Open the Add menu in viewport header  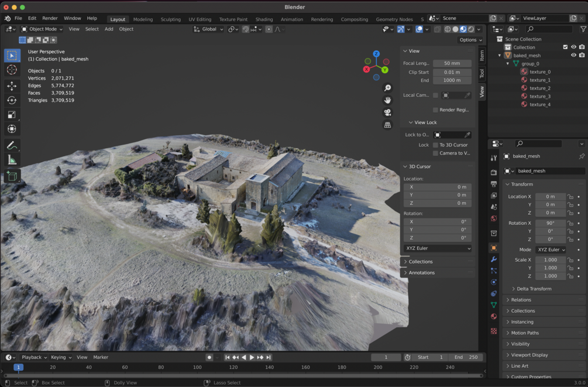109,29
